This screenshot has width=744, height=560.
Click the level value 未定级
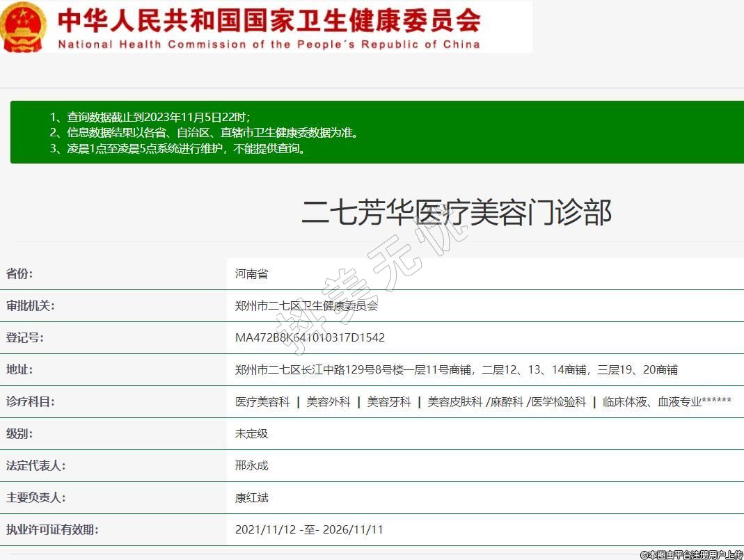pyautogui.click(x=251, y=434)
